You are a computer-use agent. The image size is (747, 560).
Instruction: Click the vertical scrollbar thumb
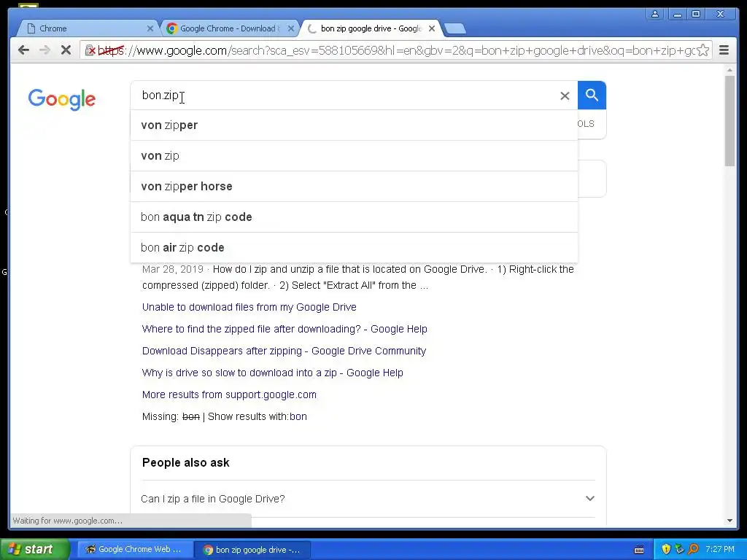729,121
